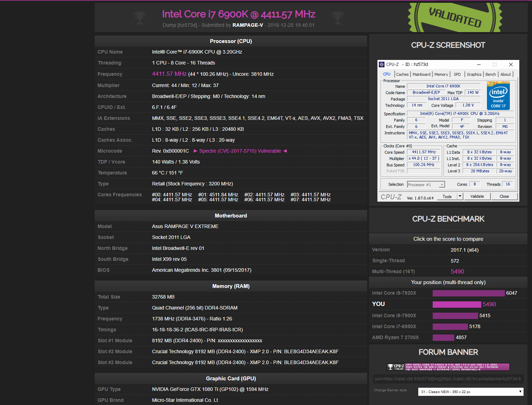The image size is (532, 405).
Task: Select the Memory tab in CPU-Z screenshot
Action: [x=441, y=74]
